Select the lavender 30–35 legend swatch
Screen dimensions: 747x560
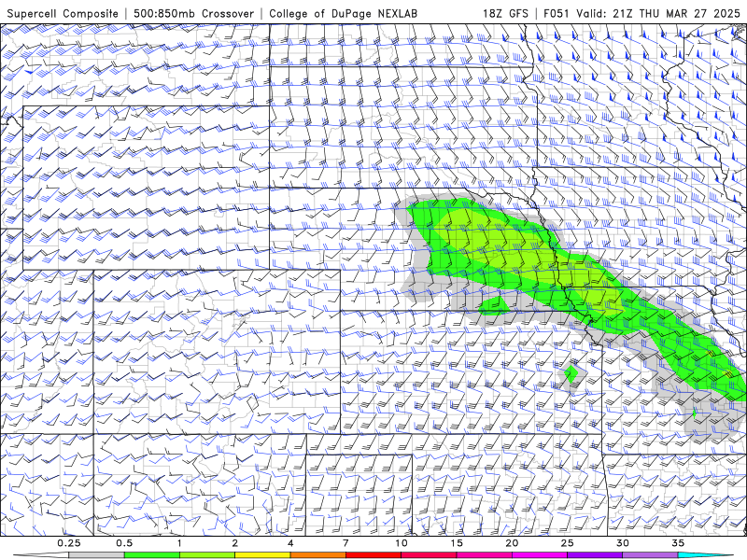coord(650,555)
